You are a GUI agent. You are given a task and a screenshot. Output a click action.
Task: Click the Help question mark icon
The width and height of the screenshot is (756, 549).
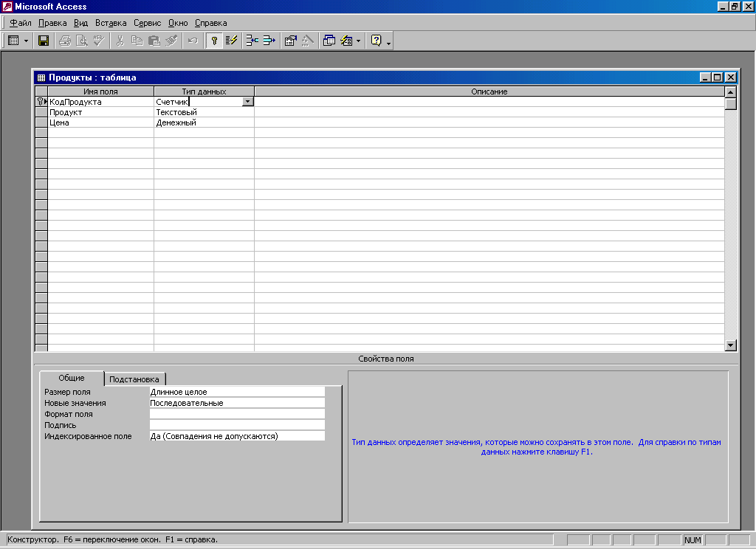376,41
